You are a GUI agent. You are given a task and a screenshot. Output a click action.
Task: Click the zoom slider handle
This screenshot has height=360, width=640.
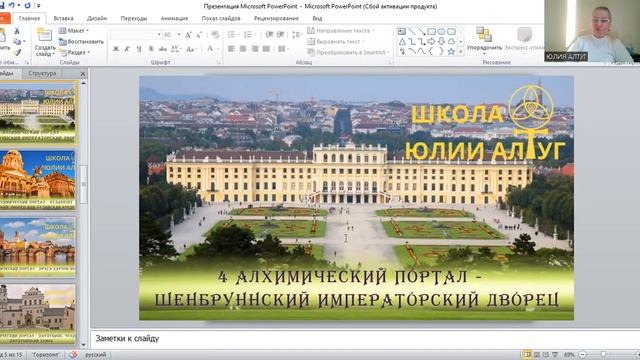603,354
